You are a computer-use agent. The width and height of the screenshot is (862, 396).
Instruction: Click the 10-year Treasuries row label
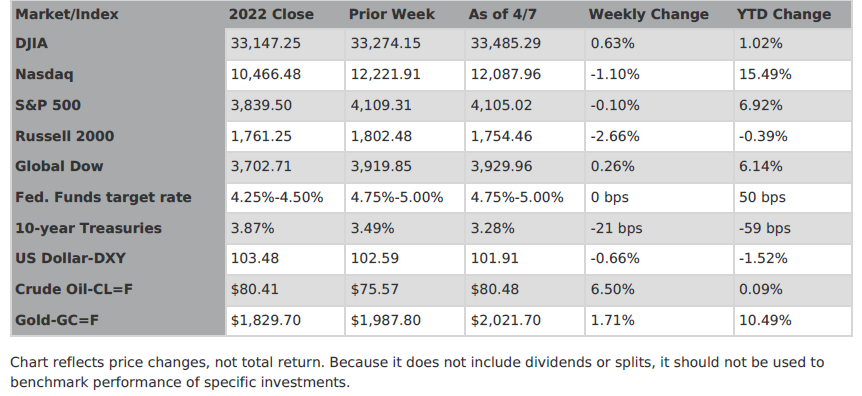click(x=89, y=228)
